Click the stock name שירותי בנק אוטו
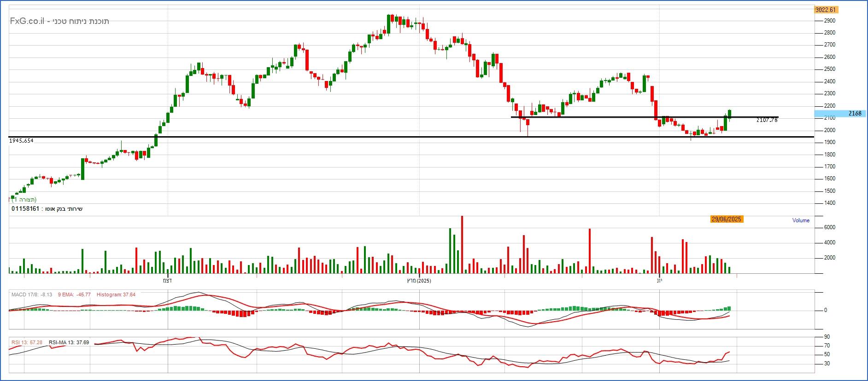Screen dimensions: 868x381 [x=62, y=209]
